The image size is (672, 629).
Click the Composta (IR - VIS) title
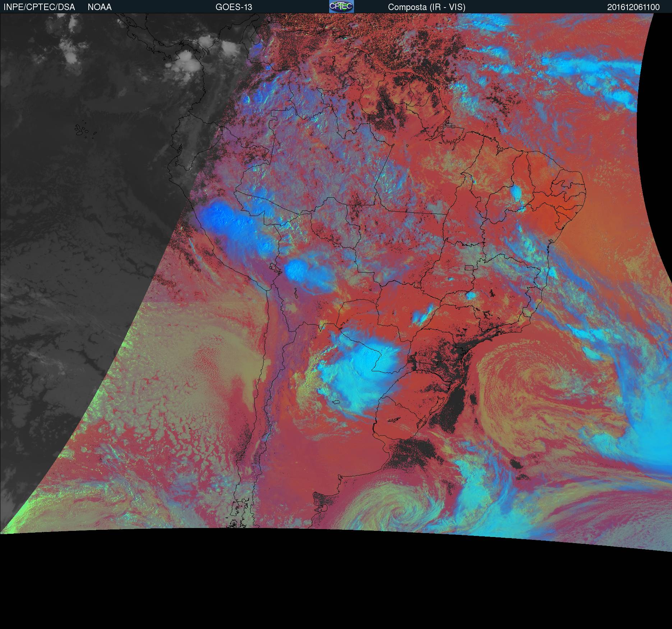(x=427, y=7)
